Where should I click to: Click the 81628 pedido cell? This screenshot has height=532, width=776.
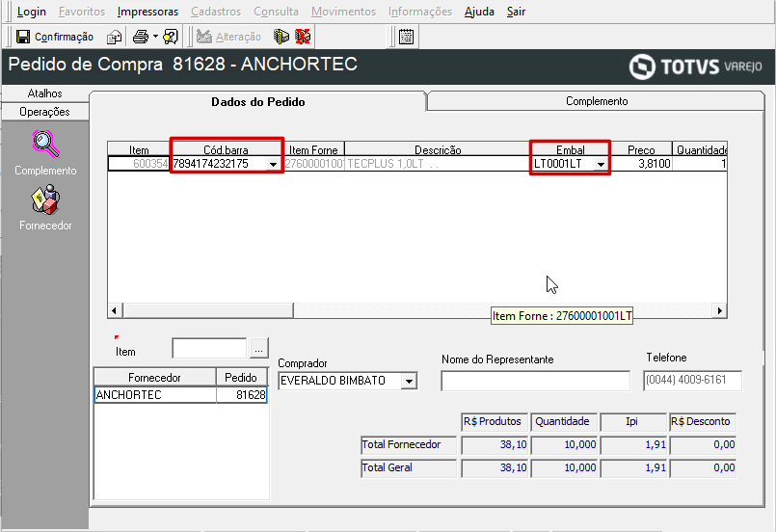[x=242, y=395]
